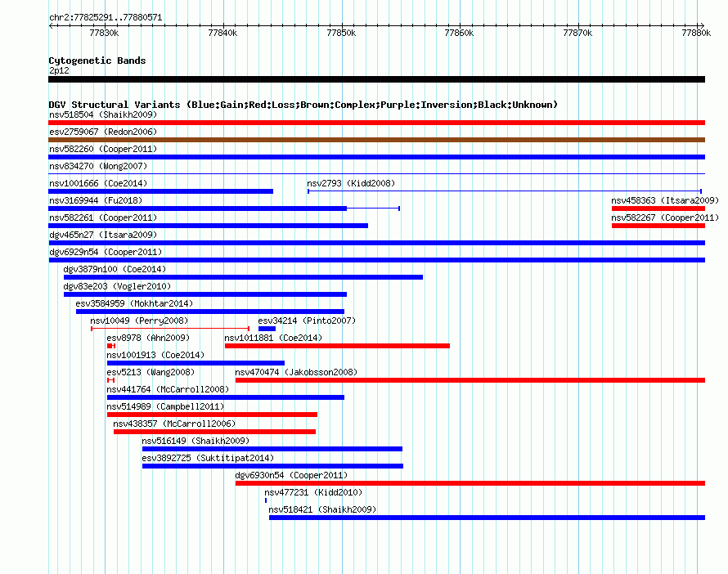Click the red nsv1011881 loss bar
728x574 pixels.
[x=337, y=346]
